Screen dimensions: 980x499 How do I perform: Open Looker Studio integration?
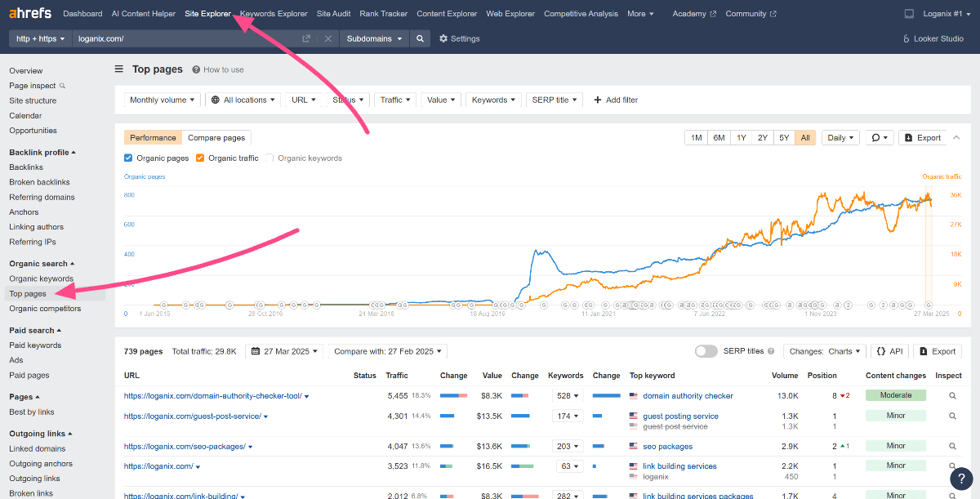(x=933, y=38)
